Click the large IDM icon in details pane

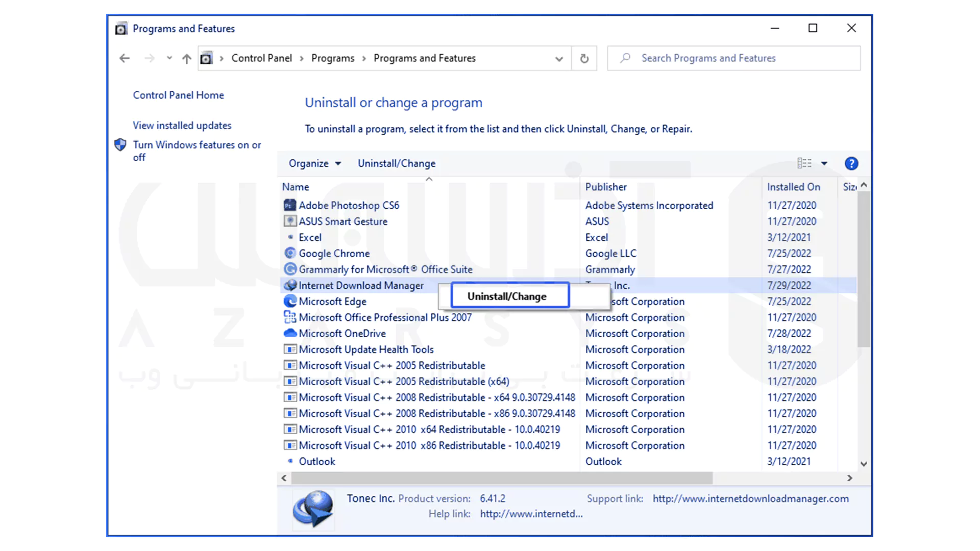click(313, 509)
